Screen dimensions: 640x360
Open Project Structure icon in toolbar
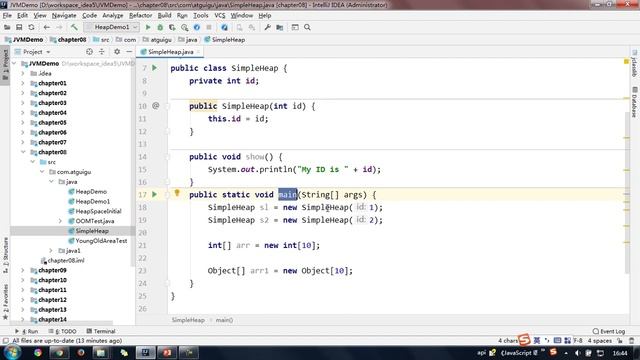click(x=280, y=27)
